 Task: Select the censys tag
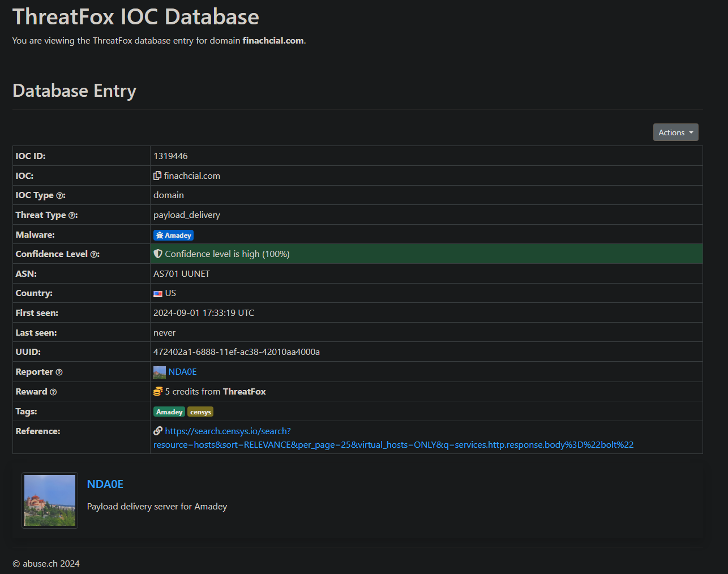coord(200,412)
